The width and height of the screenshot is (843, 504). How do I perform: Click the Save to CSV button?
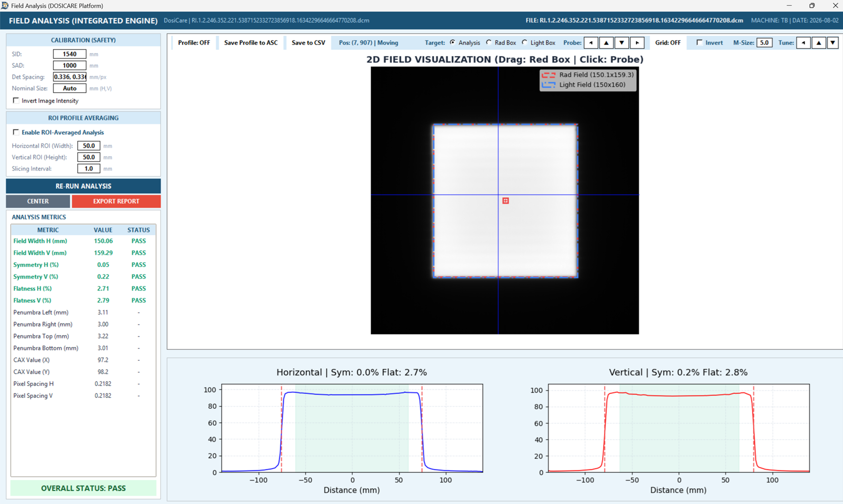tap(308, 43)
